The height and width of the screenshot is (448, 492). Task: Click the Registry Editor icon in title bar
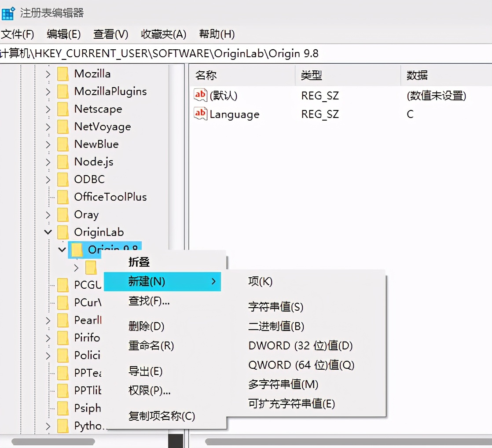coord(8,13)
